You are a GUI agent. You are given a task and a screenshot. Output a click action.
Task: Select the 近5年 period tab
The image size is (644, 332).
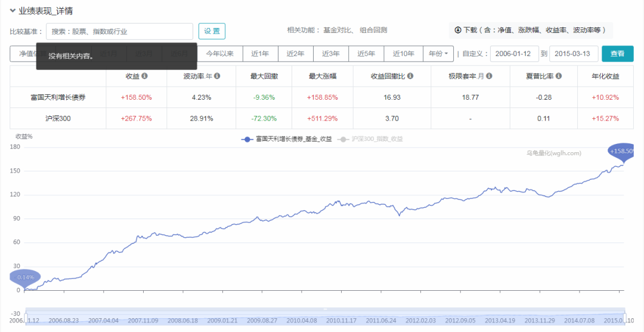[x=366, y=54]
